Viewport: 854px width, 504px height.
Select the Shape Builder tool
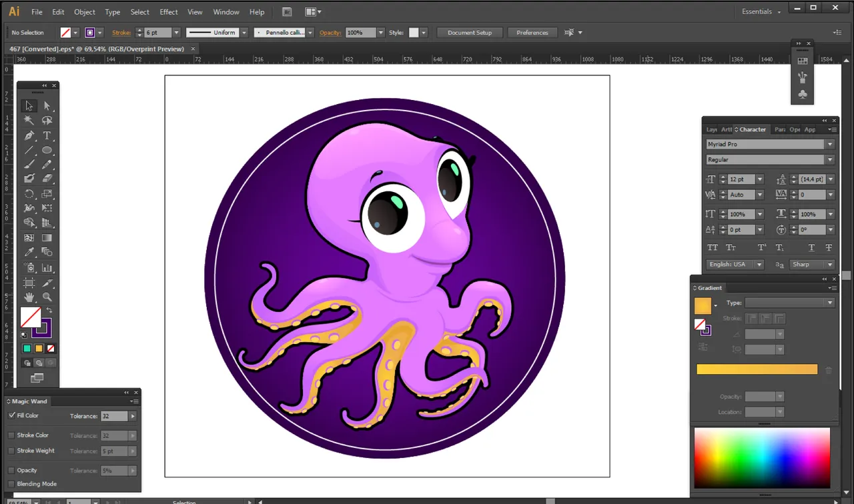(x=29, y=223)
